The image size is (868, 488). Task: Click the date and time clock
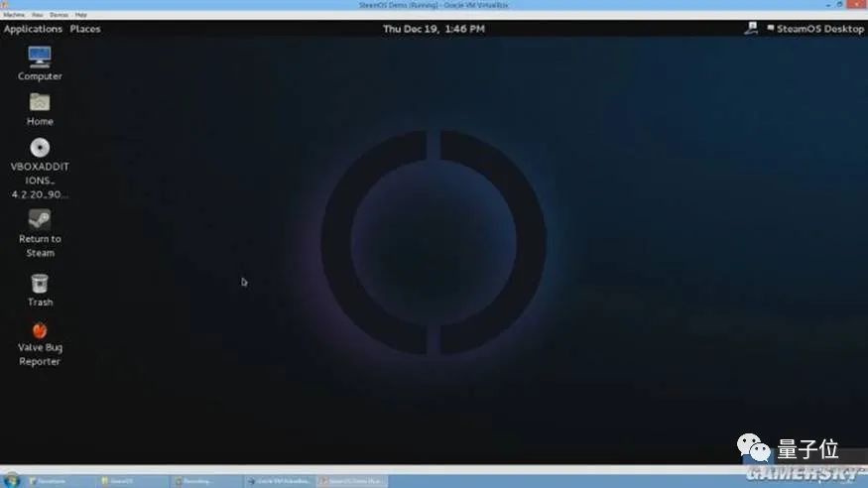(x=434, y=29)
